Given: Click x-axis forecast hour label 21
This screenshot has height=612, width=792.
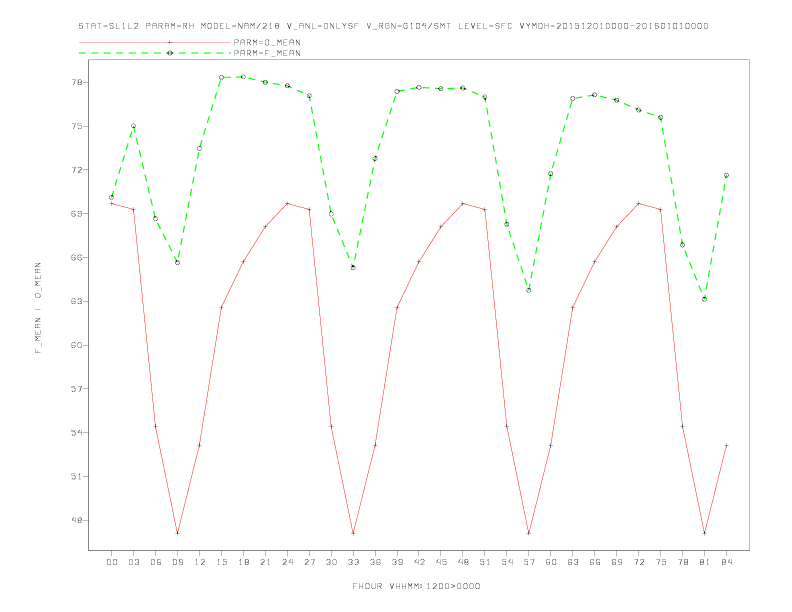Looking at the screenshot, I should click(265, 562).
